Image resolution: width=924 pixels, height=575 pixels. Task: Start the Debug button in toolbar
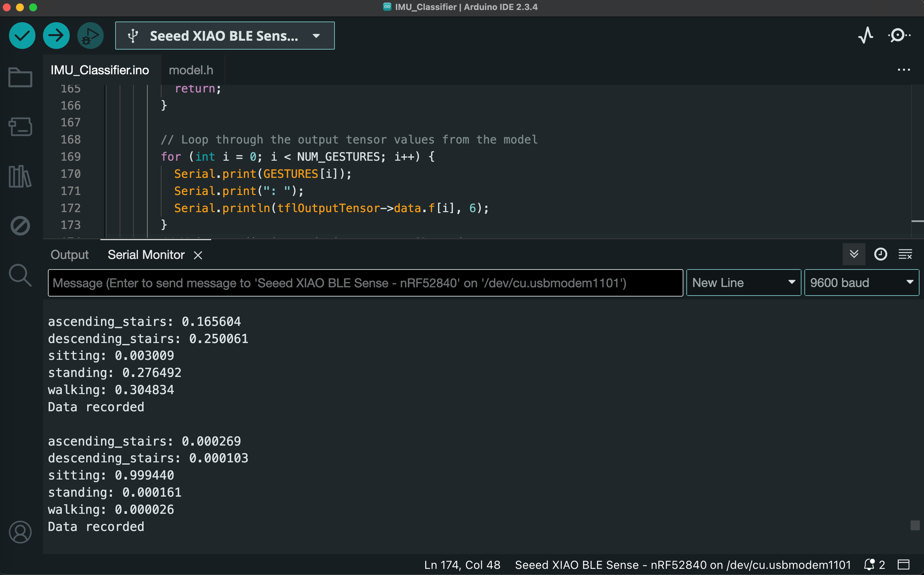[90, 36]
